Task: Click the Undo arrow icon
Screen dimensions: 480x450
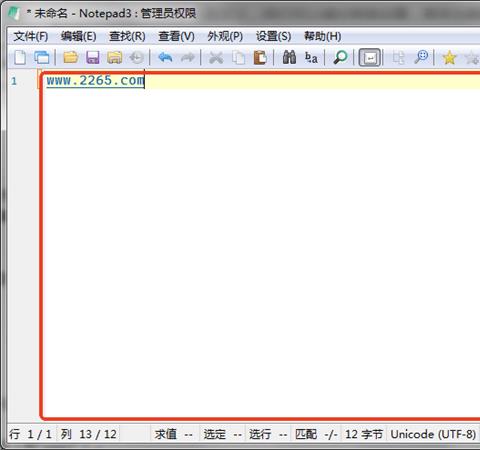Action: pos(165,58)
